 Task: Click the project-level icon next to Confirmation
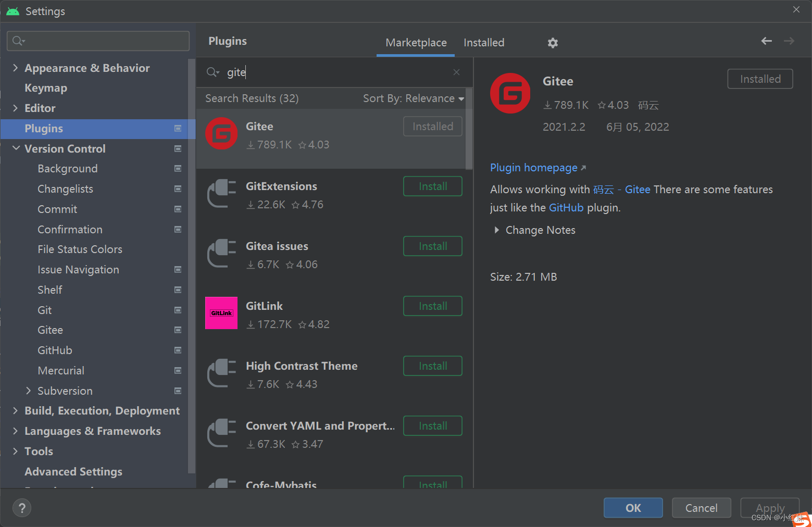point(178,229)
